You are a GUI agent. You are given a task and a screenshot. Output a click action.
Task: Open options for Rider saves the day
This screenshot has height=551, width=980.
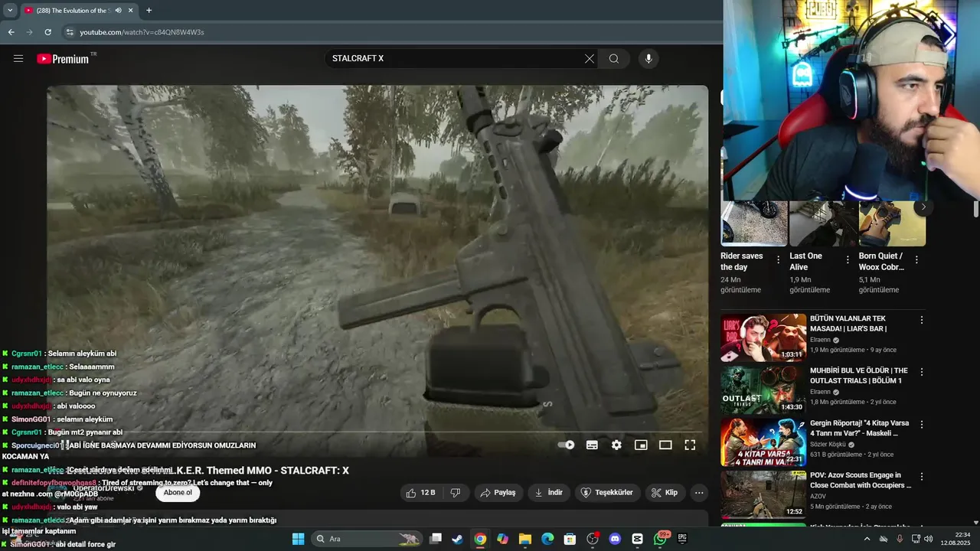[x=778, y=260]
